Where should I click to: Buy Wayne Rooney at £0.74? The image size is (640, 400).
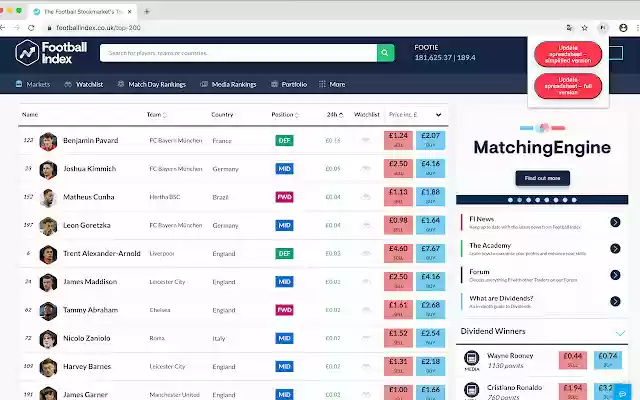608,360
